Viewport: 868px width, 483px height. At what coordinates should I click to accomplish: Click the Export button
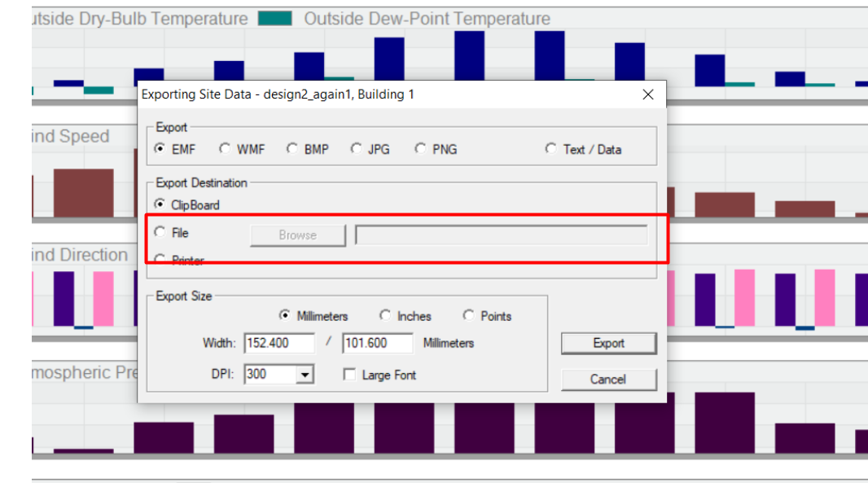tap(609, 344)
